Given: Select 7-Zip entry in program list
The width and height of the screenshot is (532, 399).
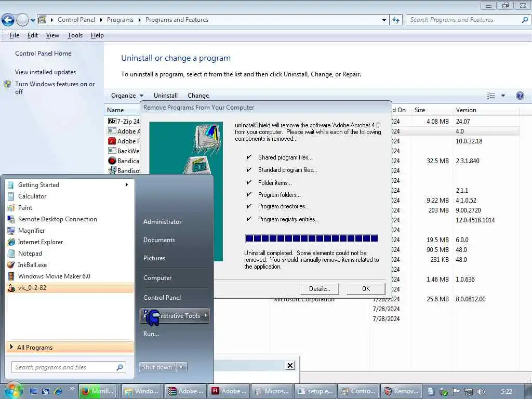Looking at the screenshot, I should pyautogui.click(x=124, y=121).
